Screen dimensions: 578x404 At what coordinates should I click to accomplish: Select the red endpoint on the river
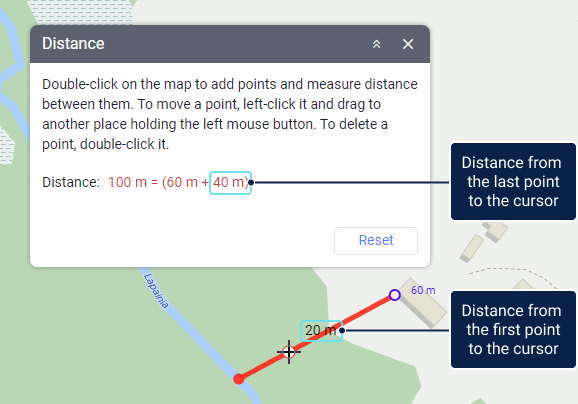coord(239,379)
